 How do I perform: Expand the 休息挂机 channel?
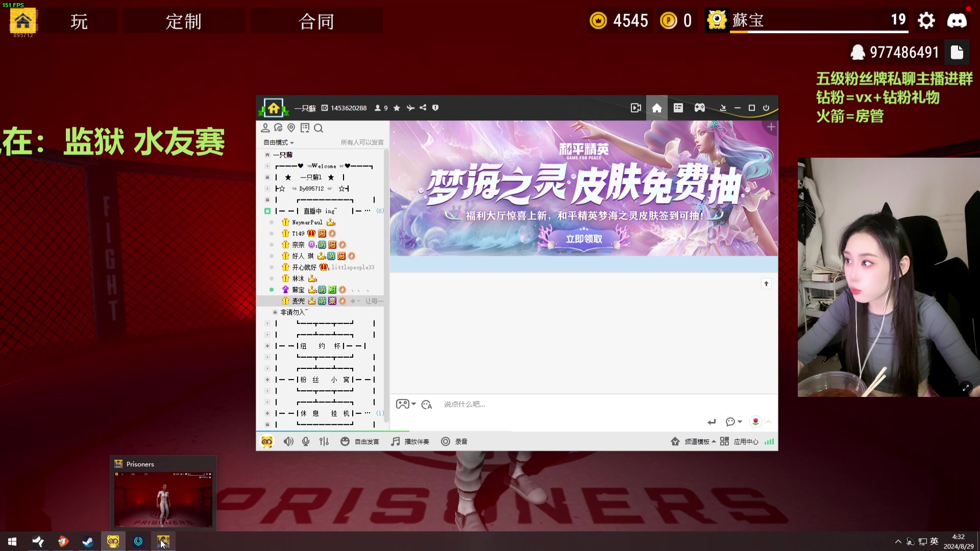267,413
